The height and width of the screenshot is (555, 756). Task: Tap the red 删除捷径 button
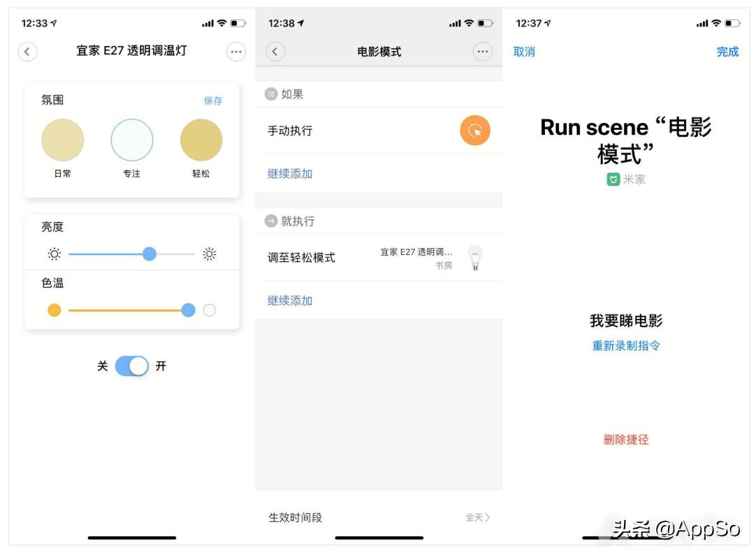tap(625, 439)
